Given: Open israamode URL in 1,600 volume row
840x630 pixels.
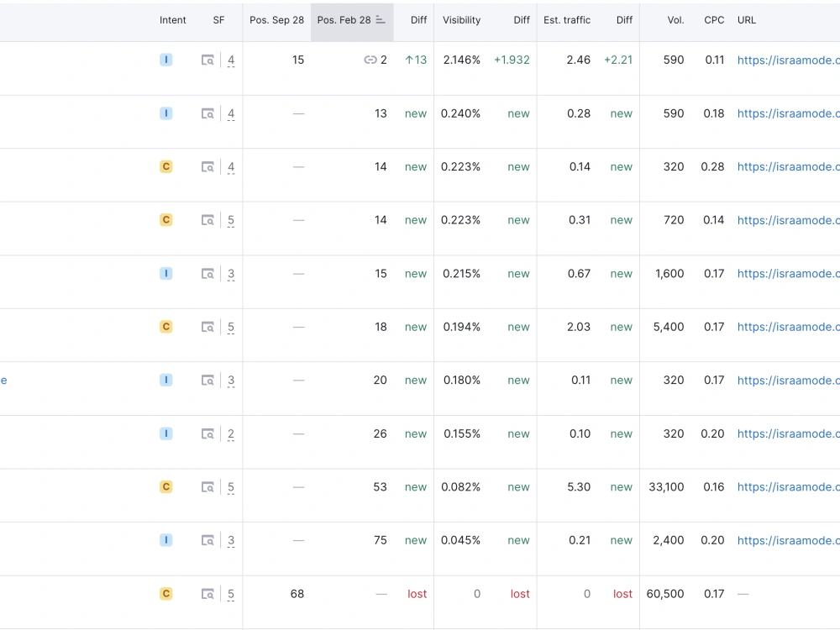Looking at the screenshot, I should click(x=789, y=274).
